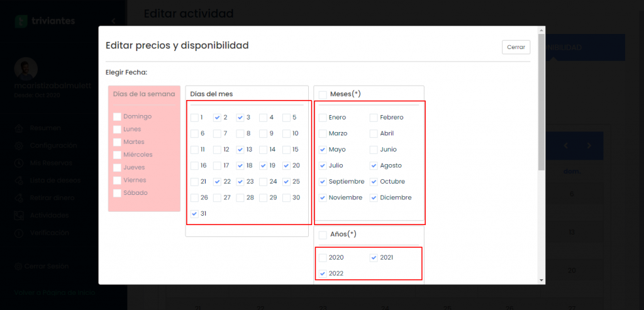The width and height of the screenshot is (644, 310).
Task: Select all months via Meses(*) checkbox
Action: [x=323, y=95]
